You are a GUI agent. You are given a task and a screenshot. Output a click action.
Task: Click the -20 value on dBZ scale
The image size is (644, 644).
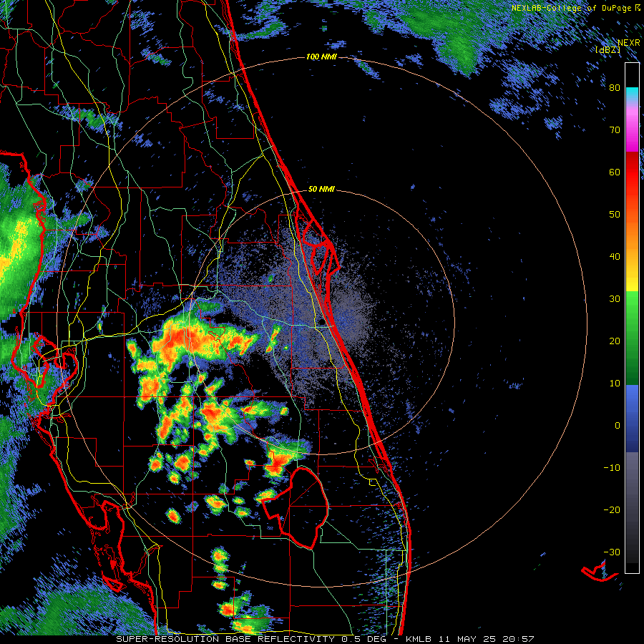[x=612, y=510]
